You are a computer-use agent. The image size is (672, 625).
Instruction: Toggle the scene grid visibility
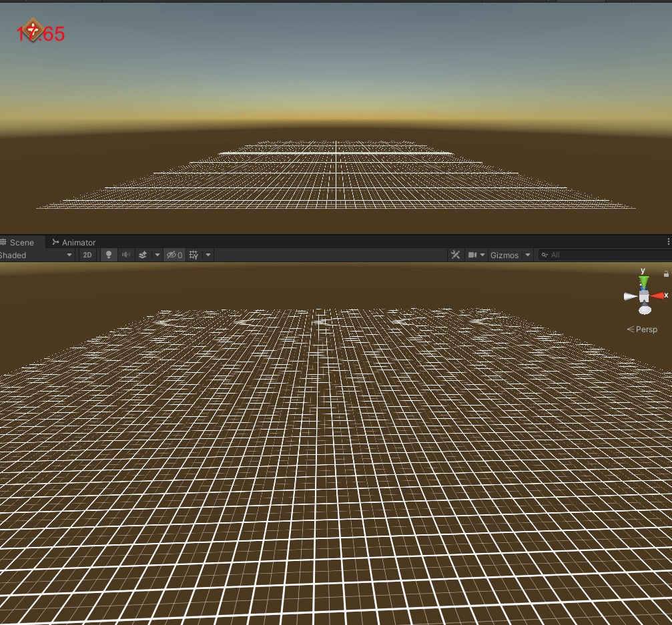point(194,255)
